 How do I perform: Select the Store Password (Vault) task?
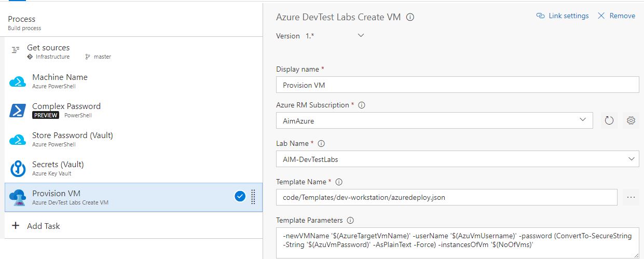point(133,139)
